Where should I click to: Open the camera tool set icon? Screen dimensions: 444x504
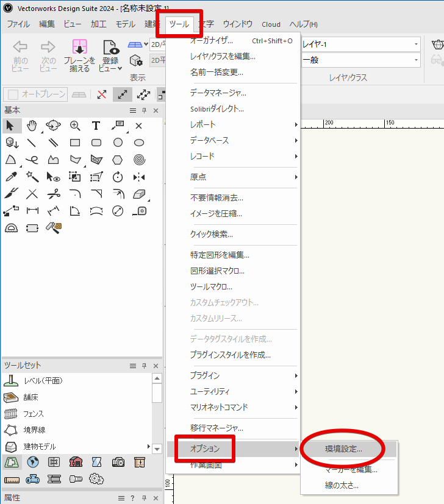point(118,463)
